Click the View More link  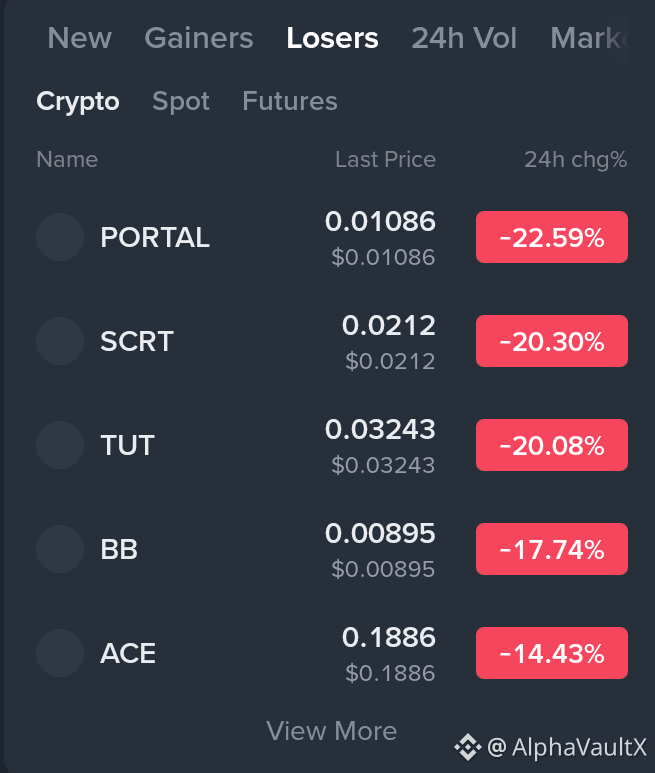(331, 731)
